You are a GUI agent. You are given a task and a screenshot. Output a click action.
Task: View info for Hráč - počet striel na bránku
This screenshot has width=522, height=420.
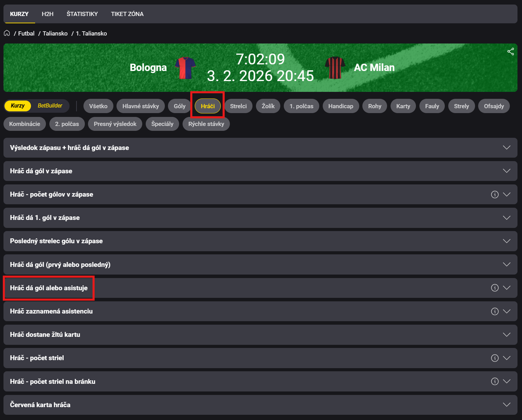495,381
